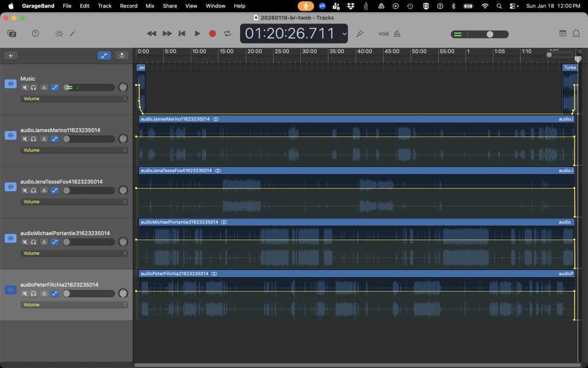
Task: Expand the time display mode chevron
Action: tap(344, 34)
